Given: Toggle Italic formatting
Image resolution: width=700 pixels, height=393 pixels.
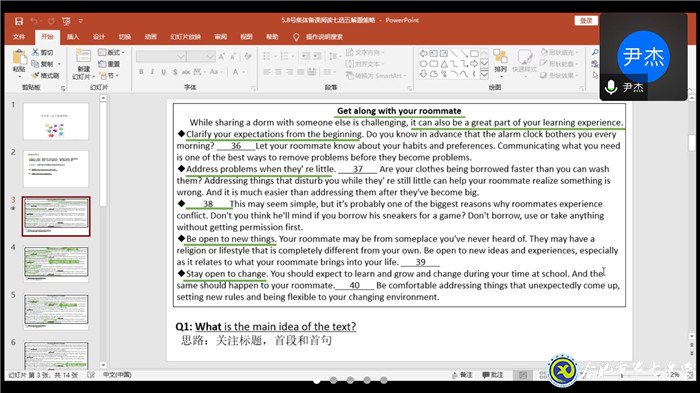Looking at the screenshot, I should (x=152, y=72).
